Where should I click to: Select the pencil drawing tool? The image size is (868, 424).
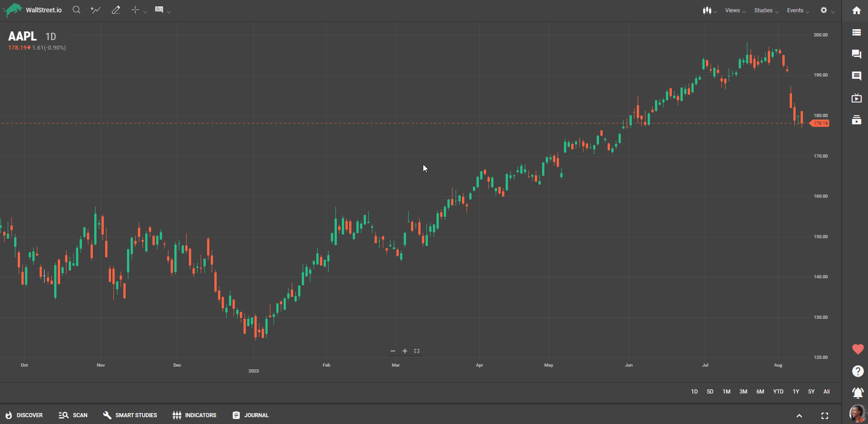(116, 10)
